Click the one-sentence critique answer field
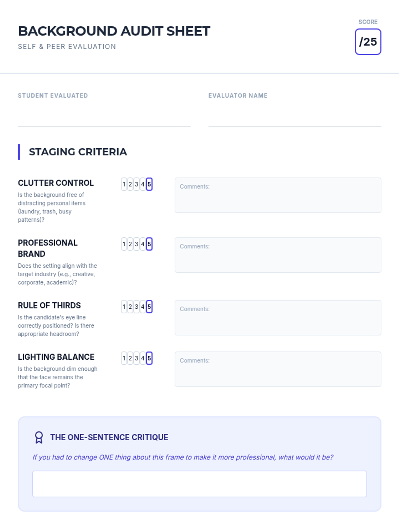This screenshot has height=532, width=399. (x=199, y=484)
